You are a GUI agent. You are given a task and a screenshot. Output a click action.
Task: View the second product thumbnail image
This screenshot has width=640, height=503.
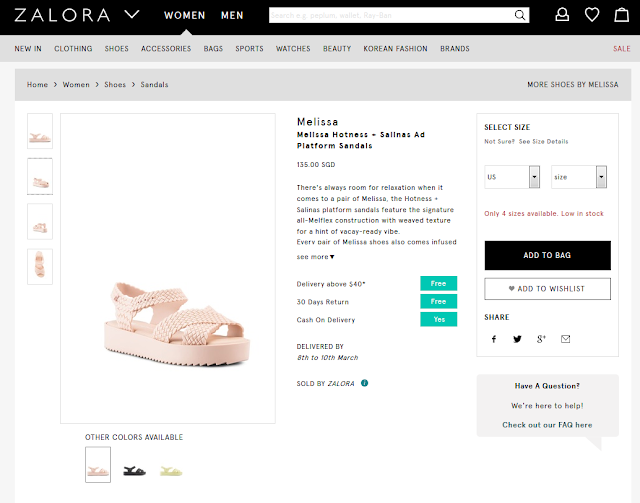click(x=40, y=176)
